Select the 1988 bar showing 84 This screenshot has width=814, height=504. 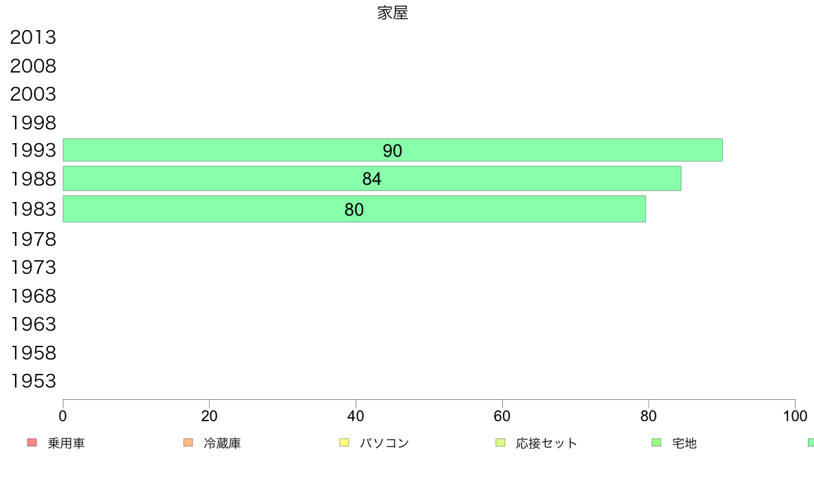(371, 179)
